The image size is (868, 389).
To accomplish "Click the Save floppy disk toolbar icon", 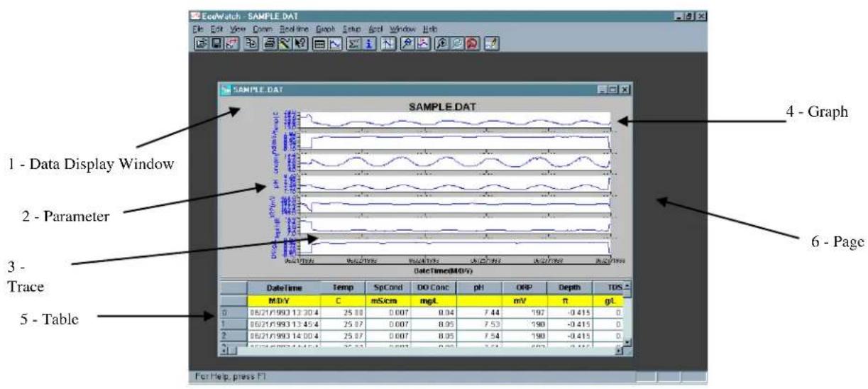I will (x=217, y=43).
